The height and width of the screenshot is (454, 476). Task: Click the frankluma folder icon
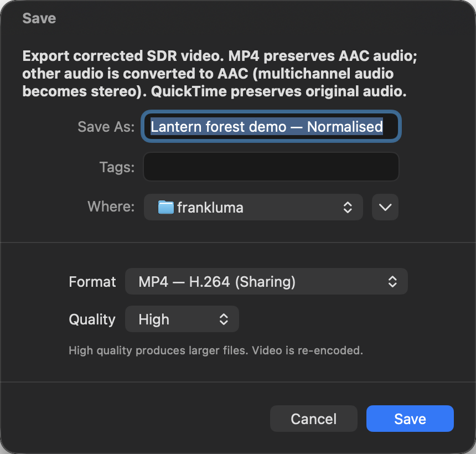pos(165,207)
